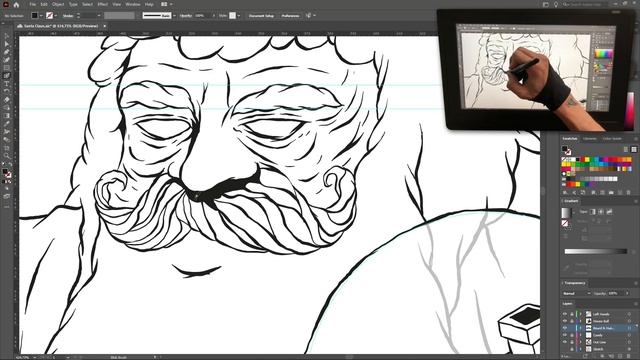This screenshot has width=640, height=360.
Task: Open the stroke color dropdown arrow
Action: point(56,16)
